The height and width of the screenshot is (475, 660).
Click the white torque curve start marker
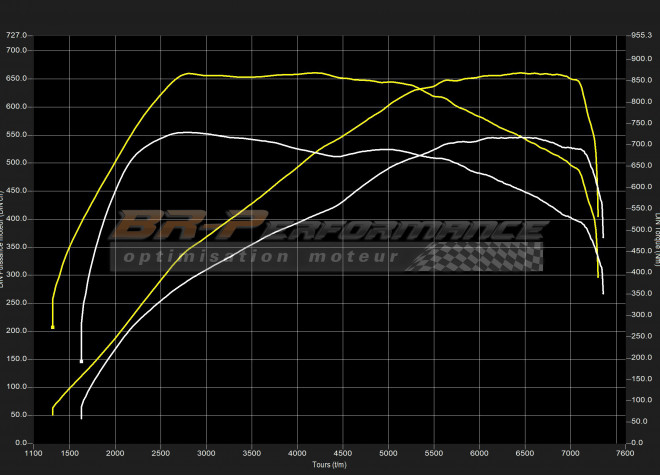click(81, 361)
